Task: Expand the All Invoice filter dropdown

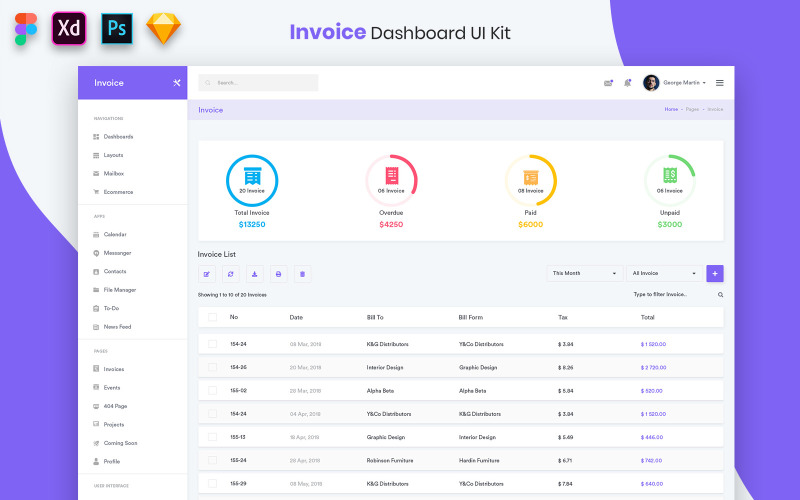Action: [x=665, y=273]
